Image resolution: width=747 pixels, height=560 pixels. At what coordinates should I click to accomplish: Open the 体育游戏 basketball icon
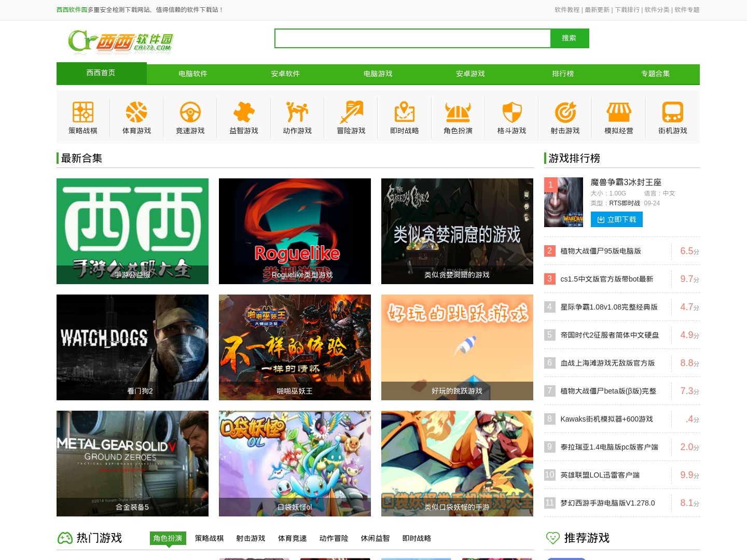point(136,112)
